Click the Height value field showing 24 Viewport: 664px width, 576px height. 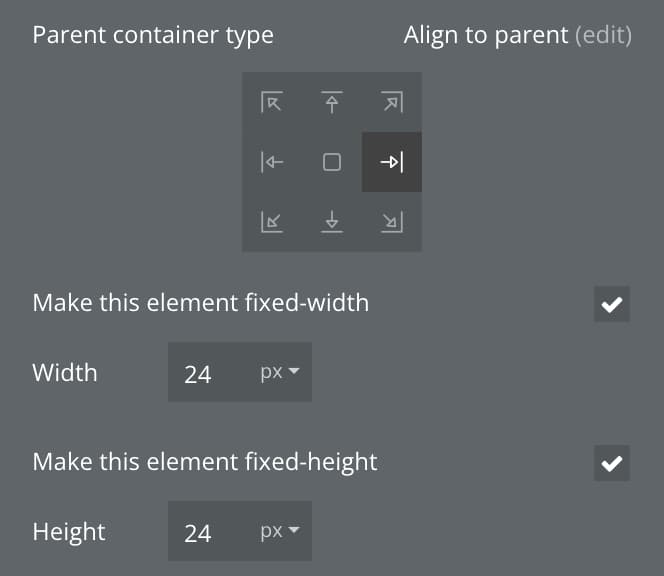point(210,531)
